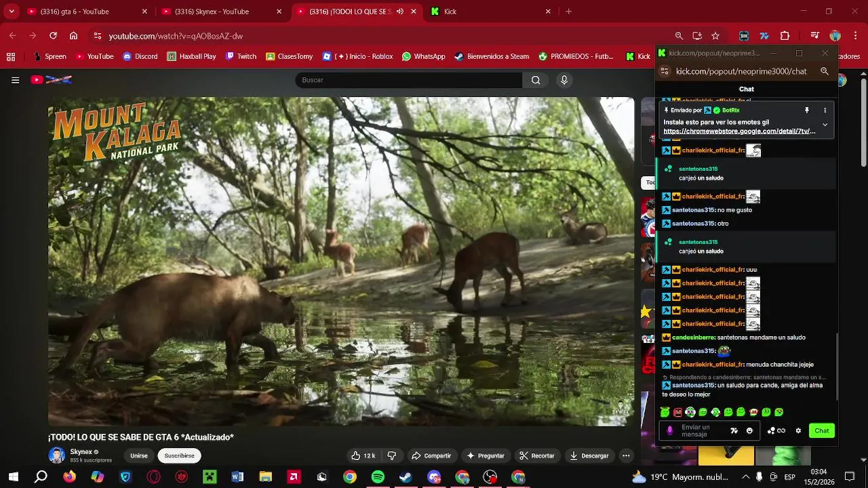
Task: Switch to the 'gta 6 - YouTube' tab
Action: coord(87,12)
